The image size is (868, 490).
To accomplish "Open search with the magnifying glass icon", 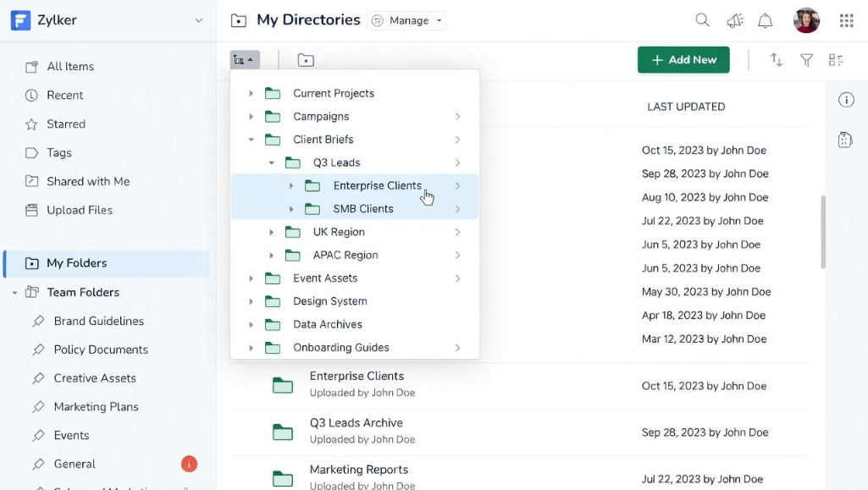I will 702,19.
